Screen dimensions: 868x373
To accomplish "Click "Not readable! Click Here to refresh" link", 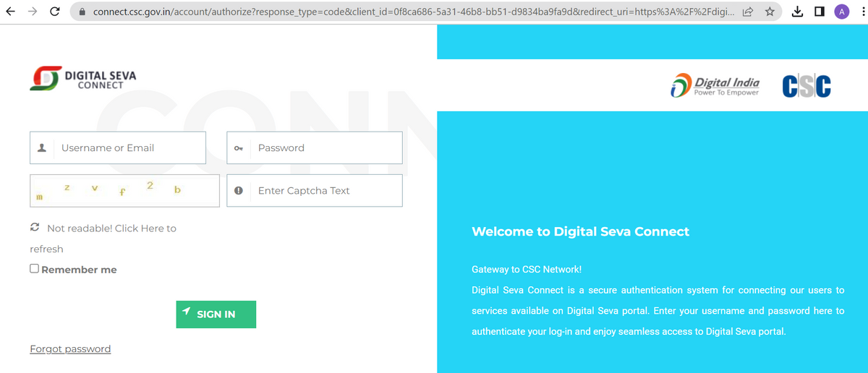I will [111, 228].
